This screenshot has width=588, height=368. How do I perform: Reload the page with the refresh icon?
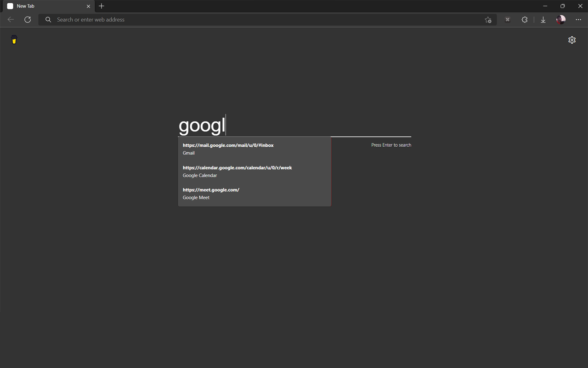pos(28,19)
